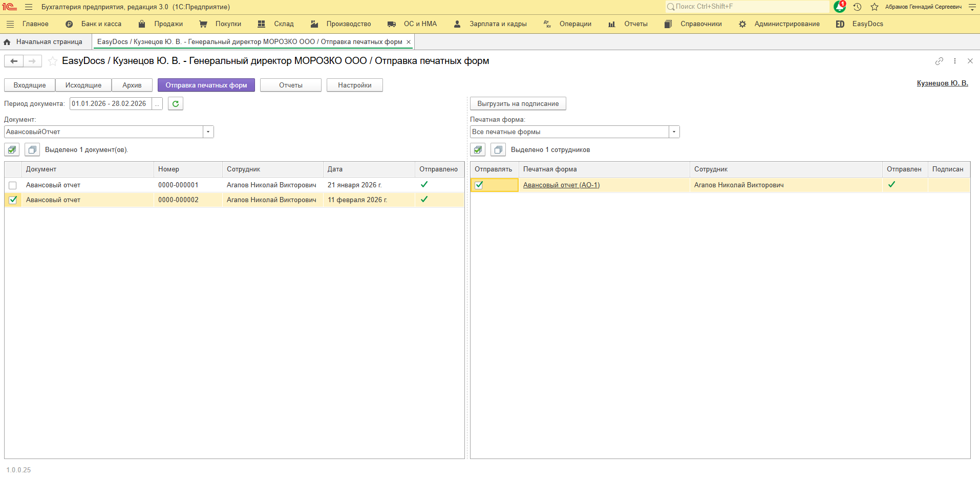
Task: Switch to the Архив tab
Action: coord(132,85)
